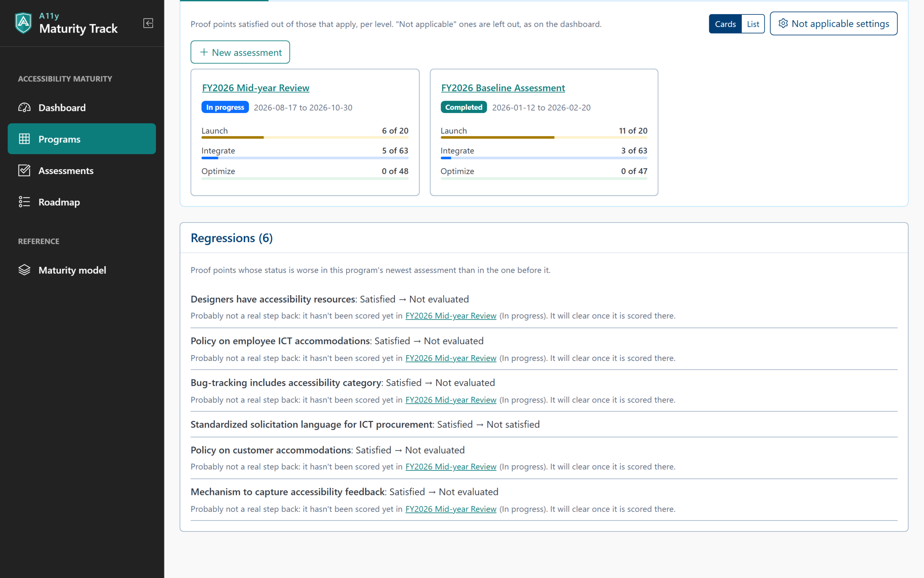924x578 pixels.
Task: Select Programs in the sidebar
Action: (x=82, y=139)
